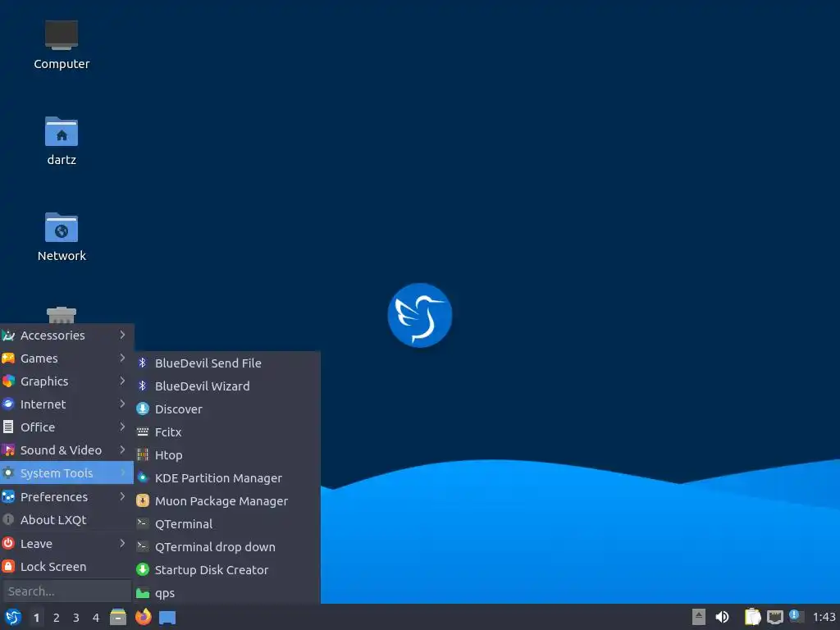Launch qps process manager
This screenshot has width=840, height=630.
click(227, 594)
